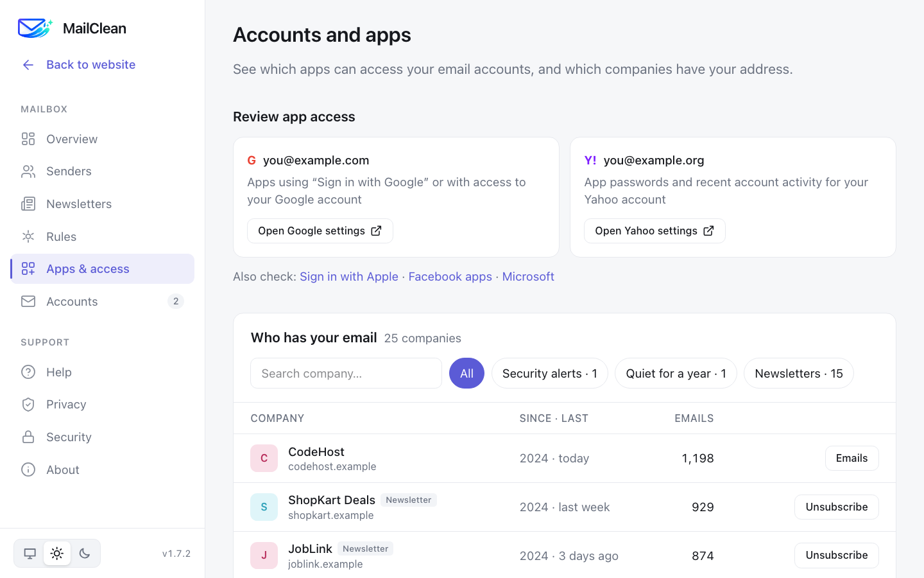
Task: Click the Back to website link
Action: point(91,65)
